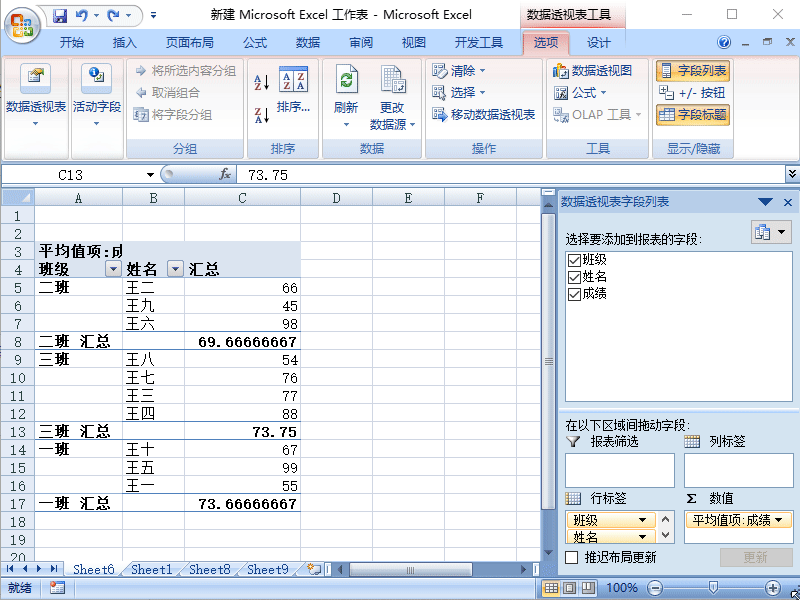Switch to Page Break Preview in status bar
The width and height of the screenshot is (800, 600).
point(588,588)
